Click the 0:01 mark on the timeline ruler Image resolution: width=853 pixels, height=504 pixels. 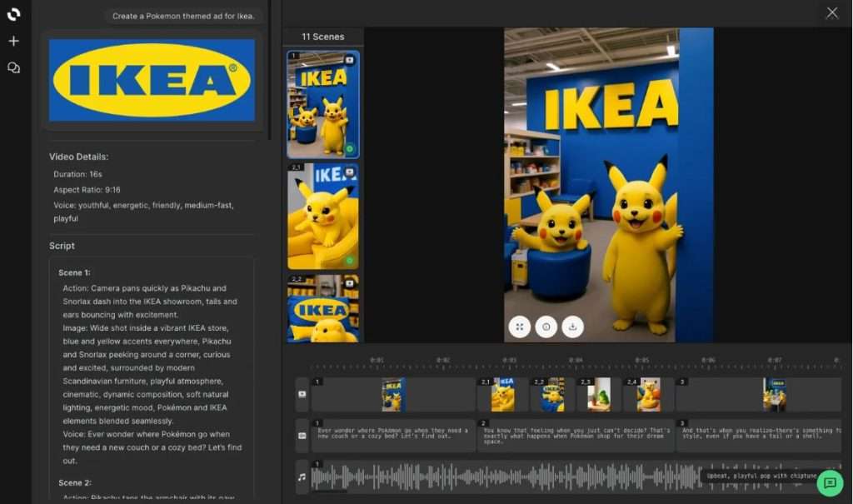pos(377,361)
